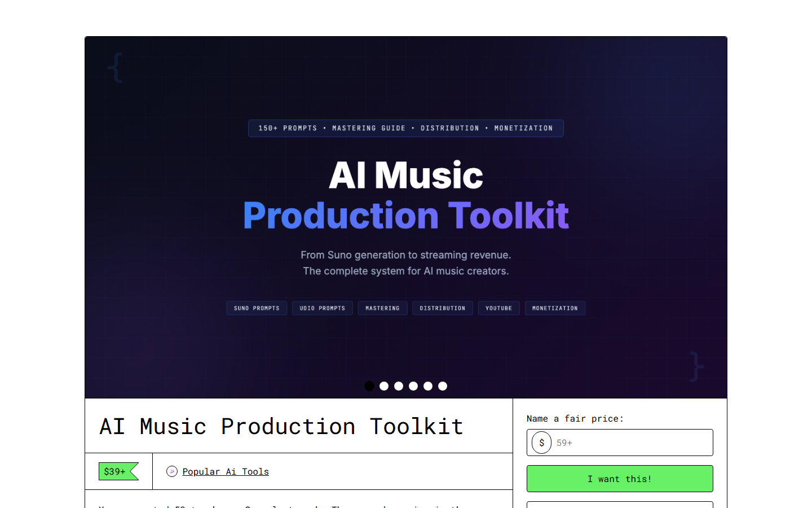This screenshot has height=508, width=812.
Task: Click the AI Music Production Toolkit title
Action: (281, 426)
